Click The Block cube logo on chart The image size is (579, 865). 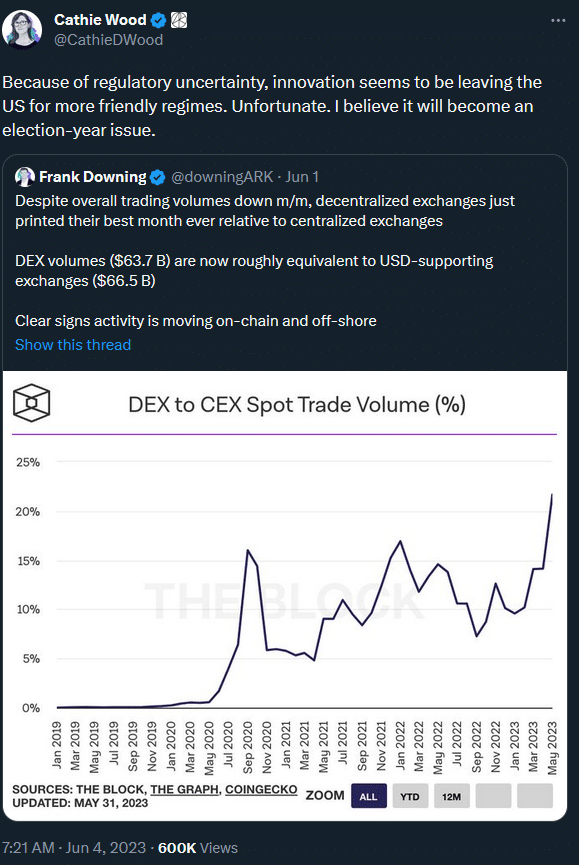(x=31, y=403)
